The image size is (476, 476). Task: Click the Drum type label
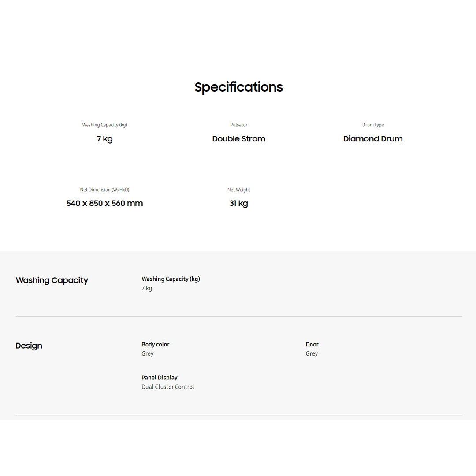click(373, 125)
